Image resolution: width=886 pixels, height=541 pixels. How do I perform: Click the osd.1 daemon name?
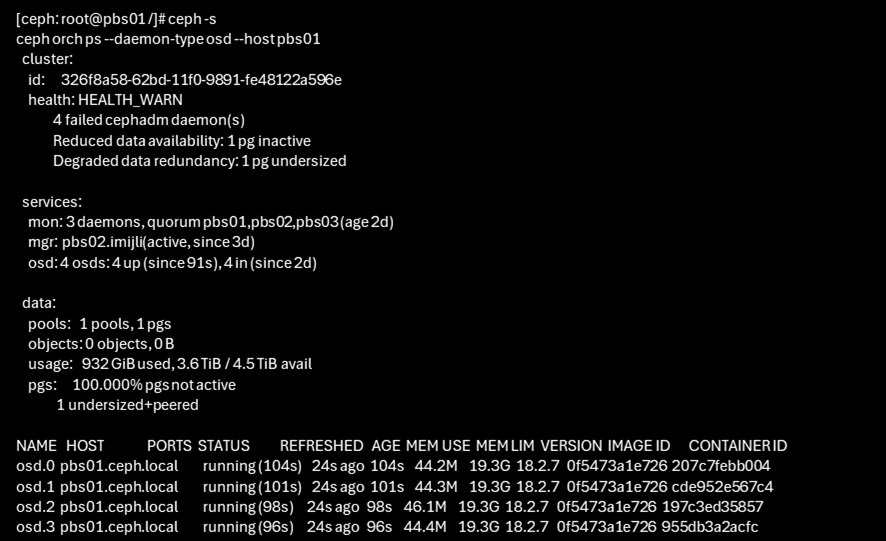(35, 486)
